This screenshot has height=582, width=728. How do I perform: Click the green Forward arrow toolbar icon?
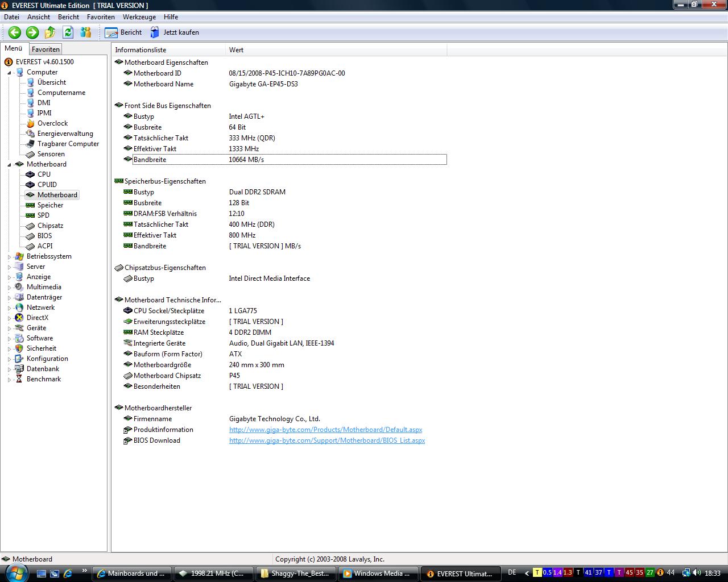pos(32,32)
